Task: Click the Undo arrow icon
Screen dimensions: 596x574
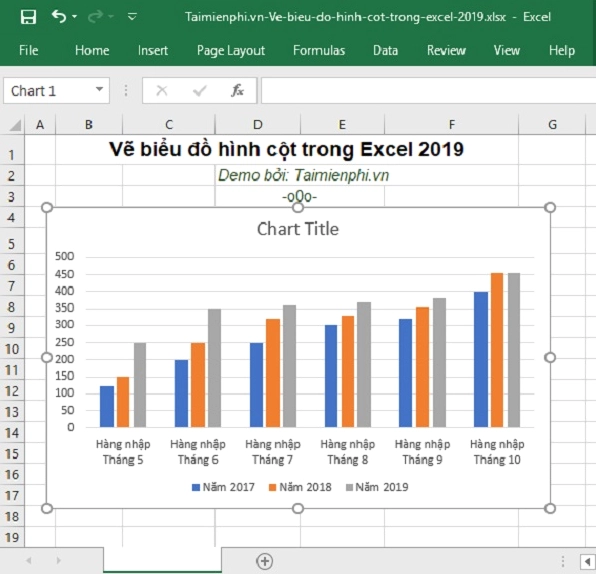Action: tap(59, 16)
